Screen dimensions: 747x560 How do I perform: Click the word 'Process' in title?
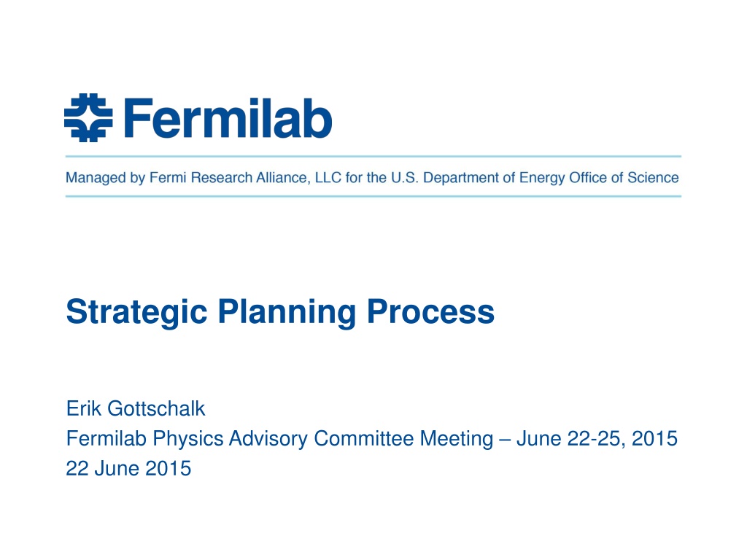tap(430, 312)
